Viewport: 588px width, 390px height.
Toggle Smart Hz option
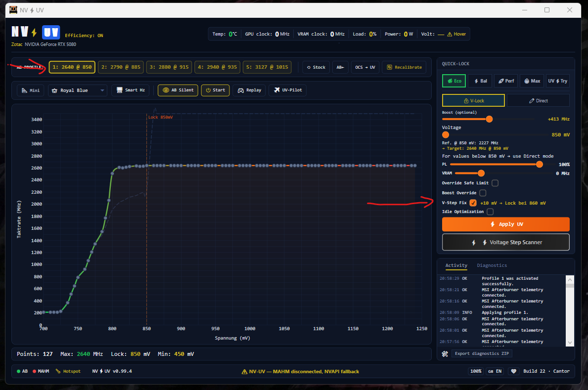(x=131, y=90)
